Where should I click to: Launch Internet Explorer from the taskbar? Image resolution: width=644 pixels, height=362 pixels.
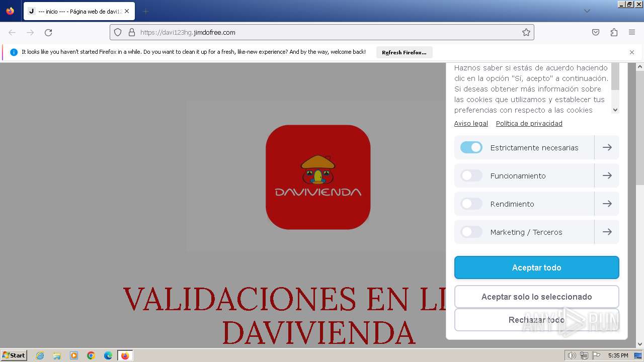point(40,355)
